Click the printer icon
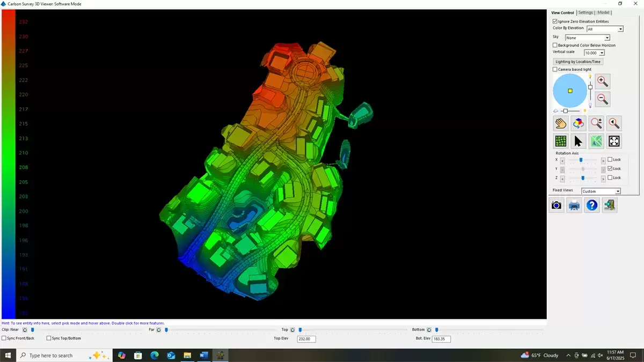This screenshot has height=362, width=644. pos(574,205)
